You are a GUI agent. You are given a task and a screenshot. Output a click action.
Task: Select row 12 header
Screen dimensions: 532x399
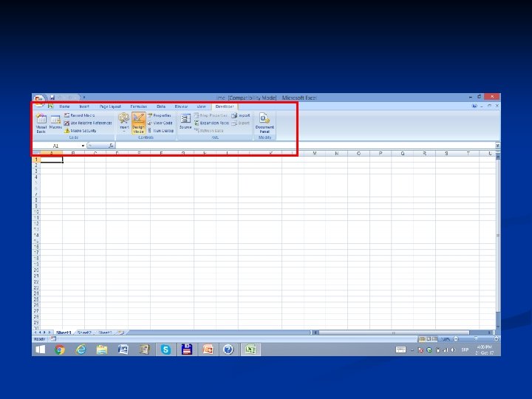36,224
